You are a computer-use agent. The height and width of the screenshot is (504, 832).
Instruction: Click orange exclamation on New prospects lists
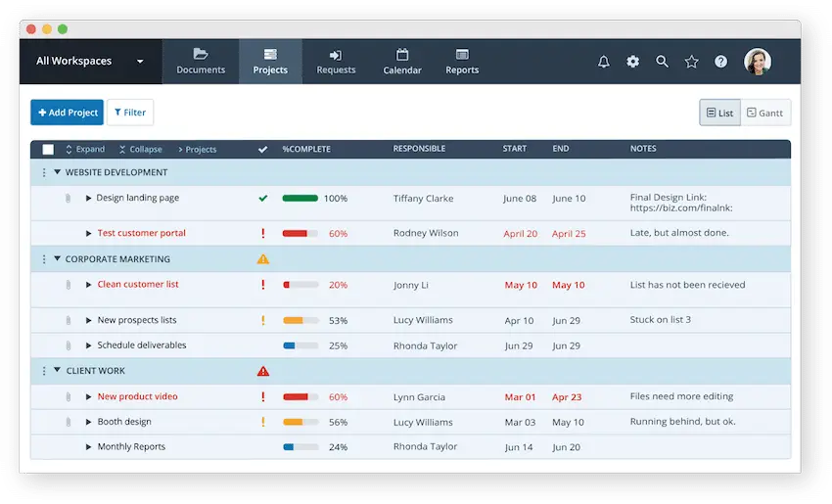(262, 320)
